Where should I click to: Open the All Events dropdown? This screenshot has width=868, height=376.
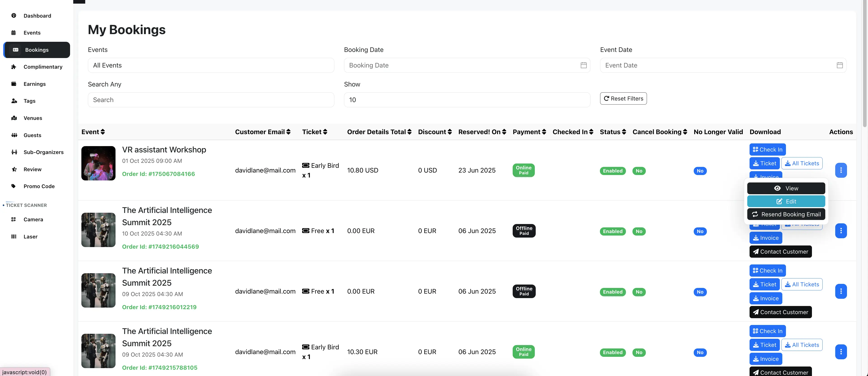coord(211,65)
